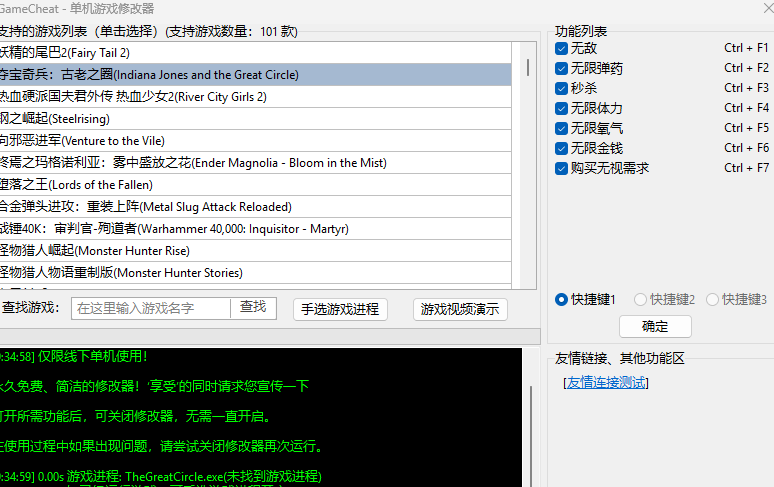The image size is (774, 487).
Task: Click the 仅限线下单机使用 log line
Action: (74, 356)
